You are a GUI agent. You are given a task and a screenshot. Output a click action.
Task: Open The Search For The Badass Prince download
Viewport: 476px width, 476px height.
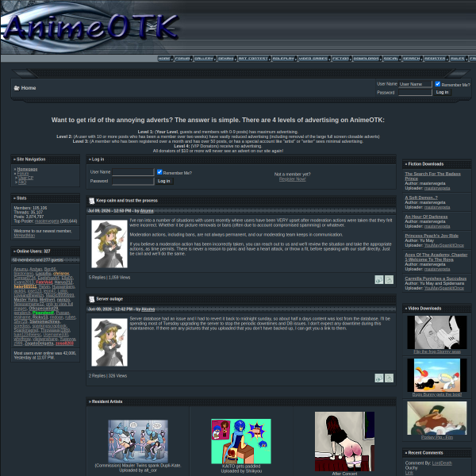[432, 176]
